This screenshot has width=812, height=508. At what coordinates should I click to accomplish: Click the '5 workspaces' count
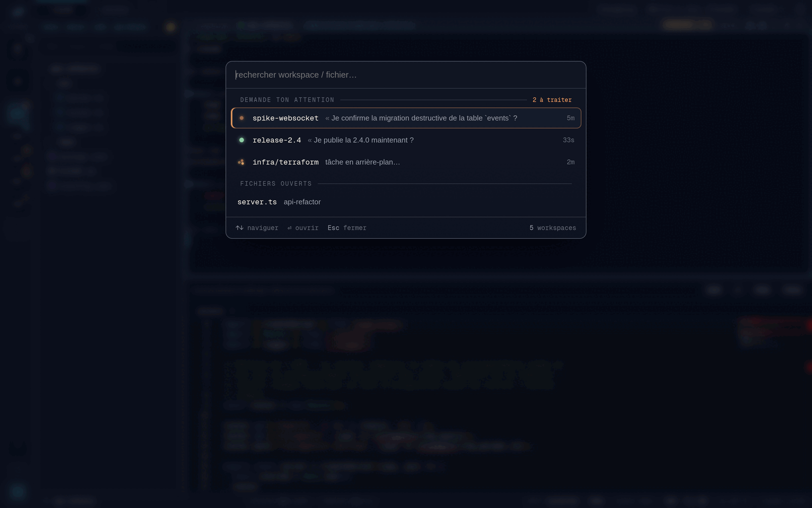[x=553, y=228]
